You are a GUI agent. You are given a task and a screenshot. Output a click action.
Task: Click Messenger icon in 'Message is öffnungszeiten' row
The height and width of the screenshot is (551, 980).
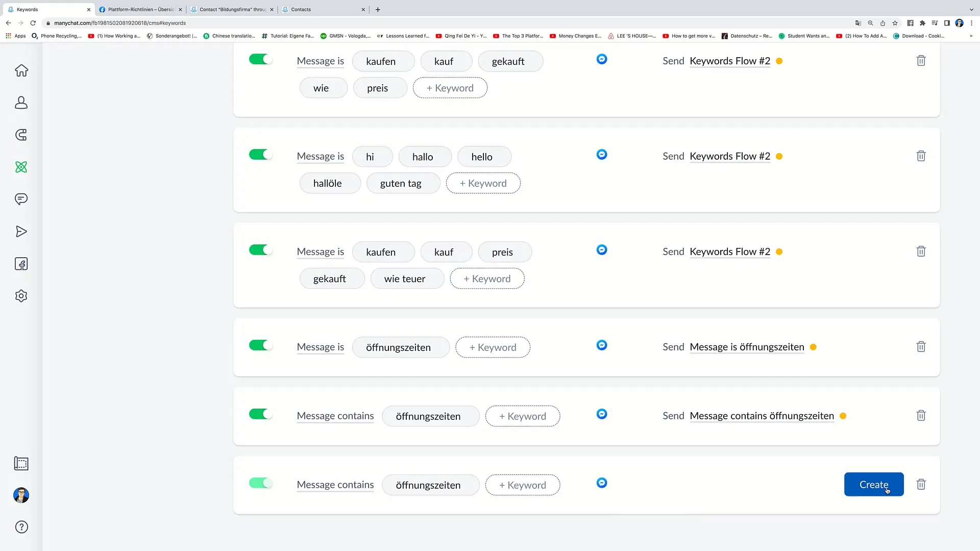pyautogui.click(x=602, y=345)
